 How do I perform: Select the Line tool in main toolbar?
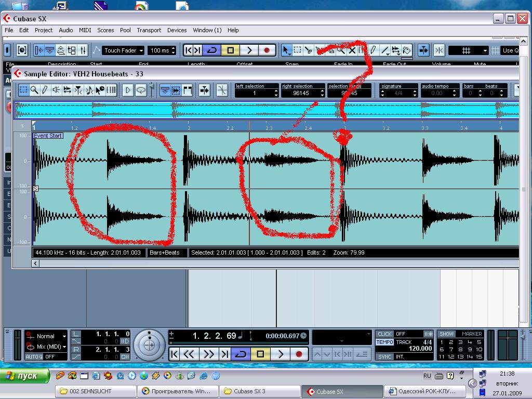pos(385,50)
